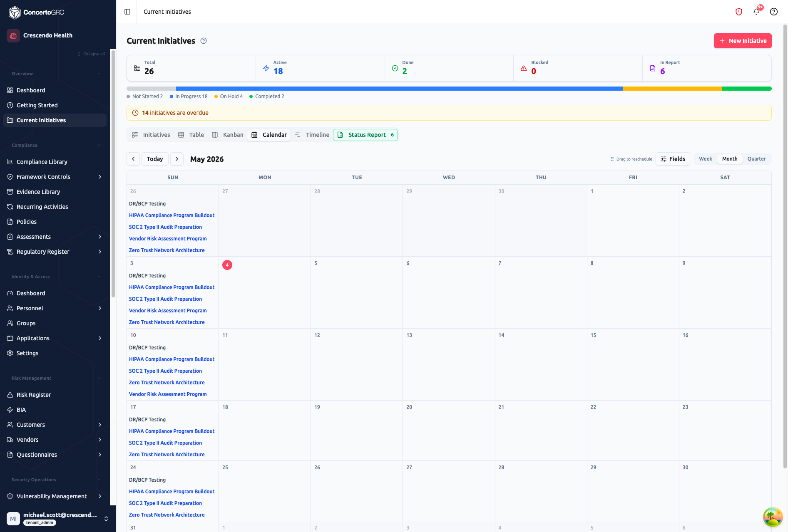The width and height of the screenshot is (788, 532).
Task: Select the Calendar view tab
Action: click(269, 135)
